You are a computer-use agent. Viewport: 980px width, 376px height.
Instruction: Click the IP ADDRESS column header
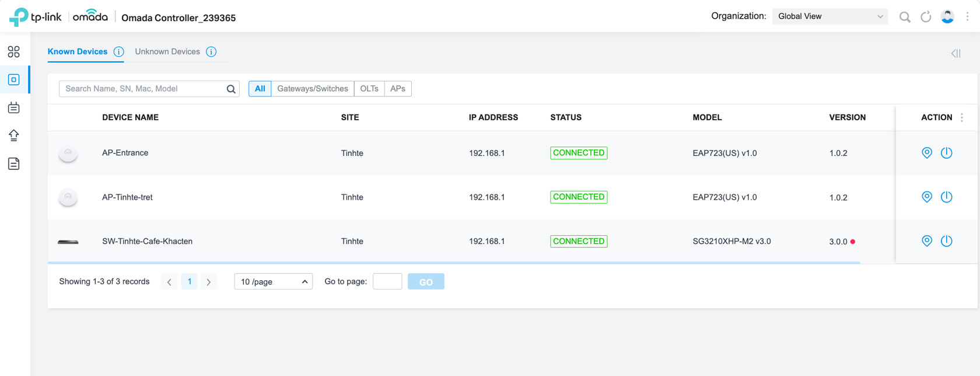pyautogui.click(x=494, y=117)
